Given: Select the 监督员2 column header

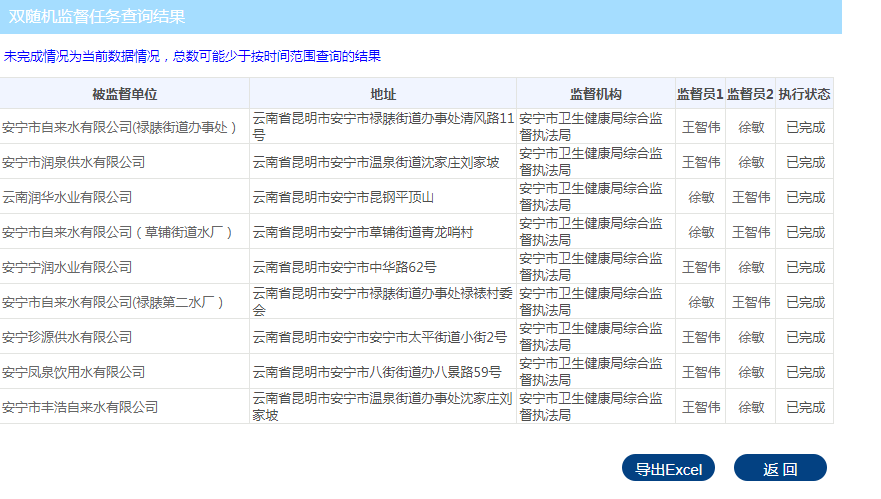Looking at the screenshot, I should coord(750,94).
